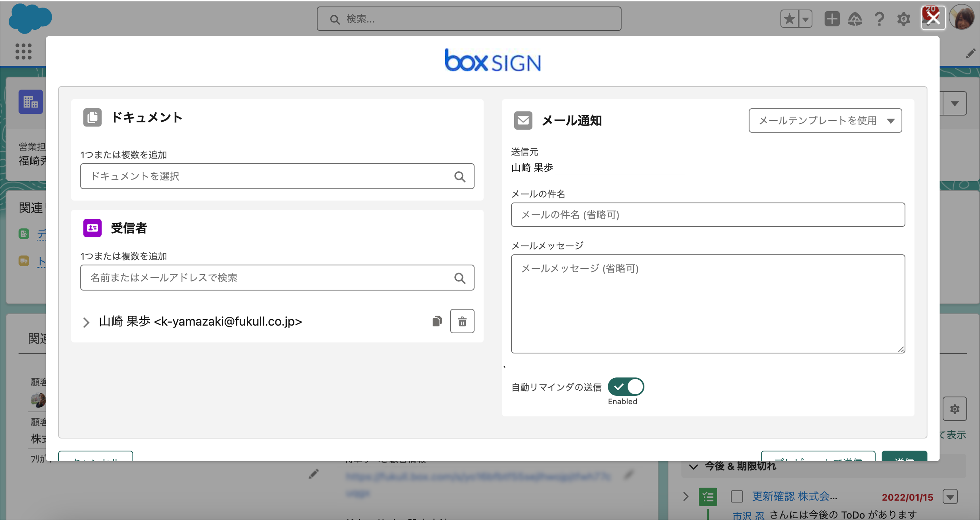Open the メールテンプレートを使用 dropdown

(825, 120)
